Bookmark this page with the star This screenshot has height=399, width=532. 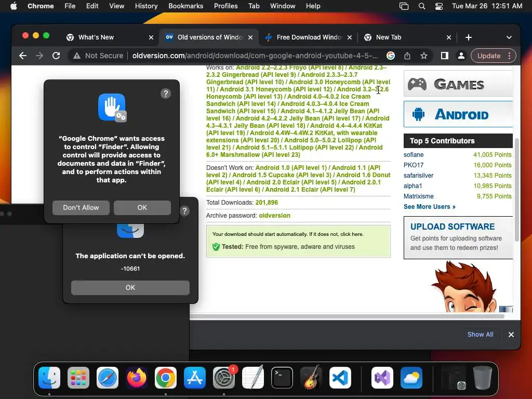click(x=424, y=56)
